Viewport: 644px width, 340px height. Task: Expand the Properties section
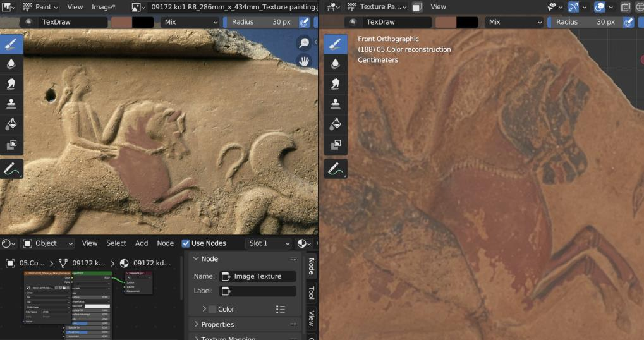(217, 324)
